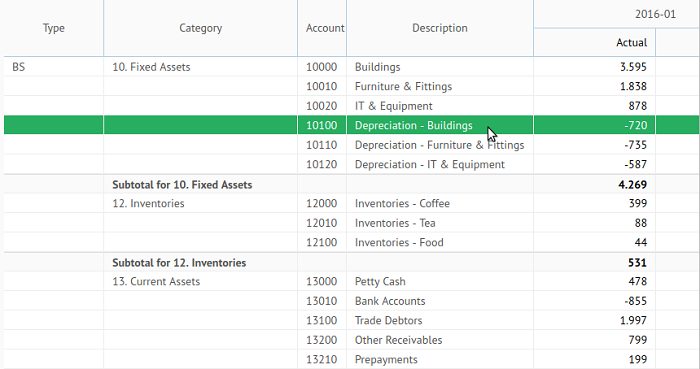Select account 13100 cell
The width and height of the screenshot is (700, 369).
(322, 320)
